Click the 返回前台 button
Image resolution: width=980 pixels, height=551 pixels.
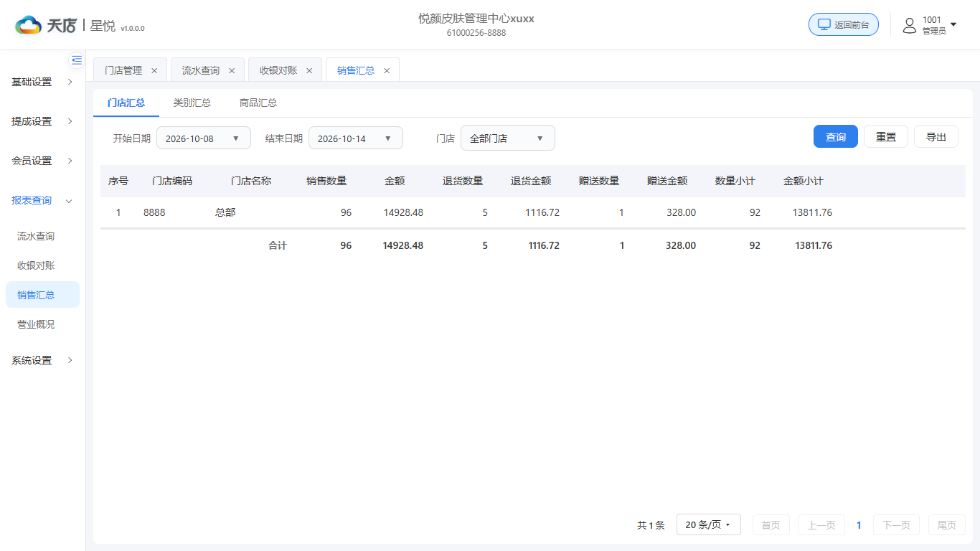(844, 24)
